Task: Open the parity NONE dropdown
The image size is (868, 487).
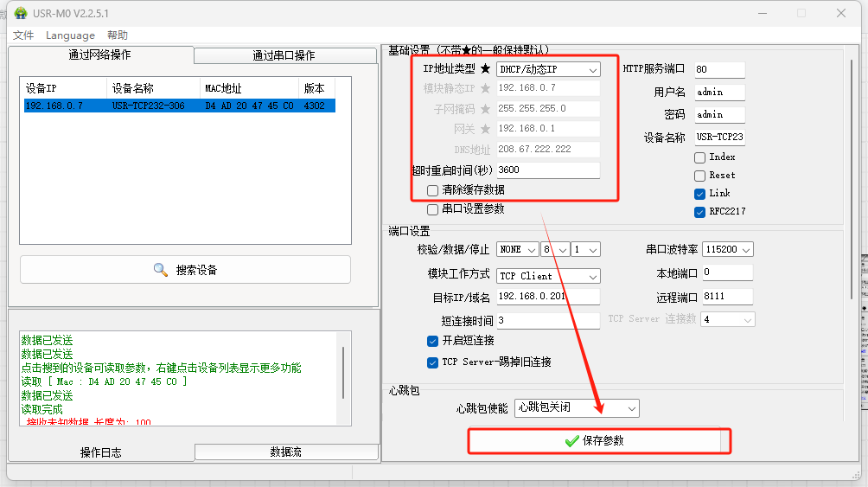Action: click(x=518, y=250)
